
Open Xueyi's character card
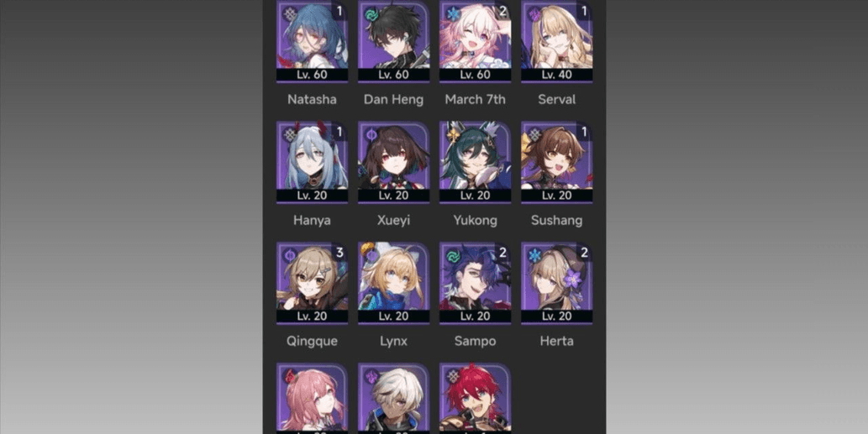click(393, 163)
